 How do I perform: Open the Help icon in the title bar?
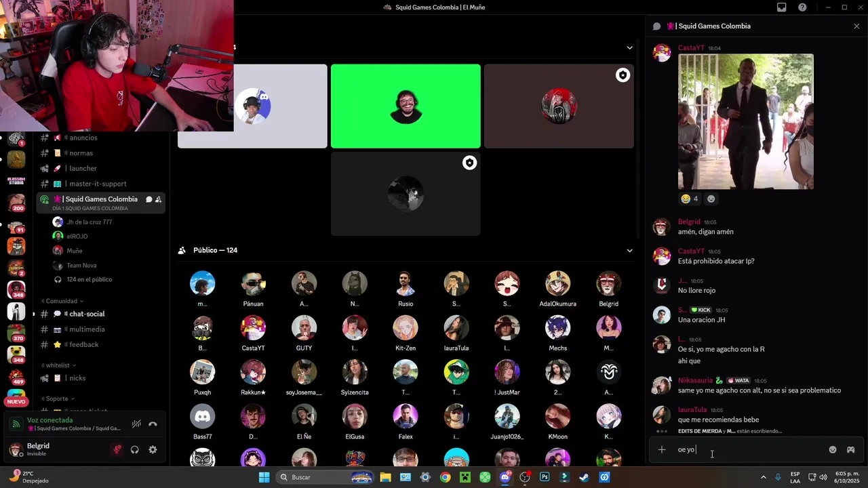click(x=803, y=7)
